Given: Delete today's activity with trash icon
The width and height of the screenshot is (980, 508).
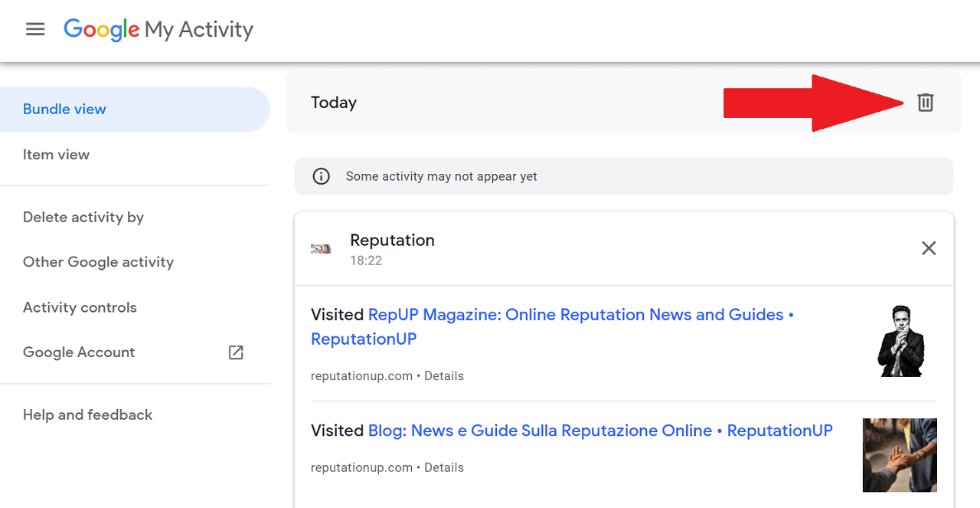Looking at the screenshot, I should (926, 102).
